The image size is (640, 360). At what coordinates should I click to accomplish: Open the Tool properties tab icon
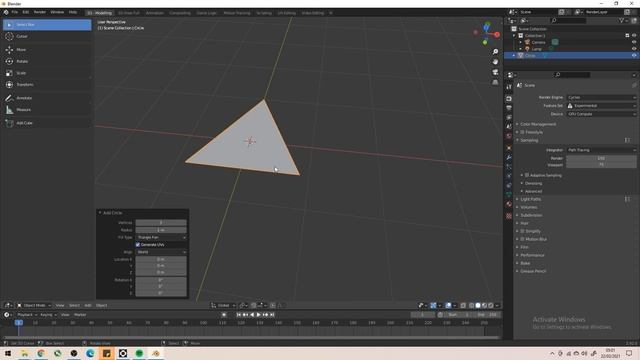pos(509,87)
